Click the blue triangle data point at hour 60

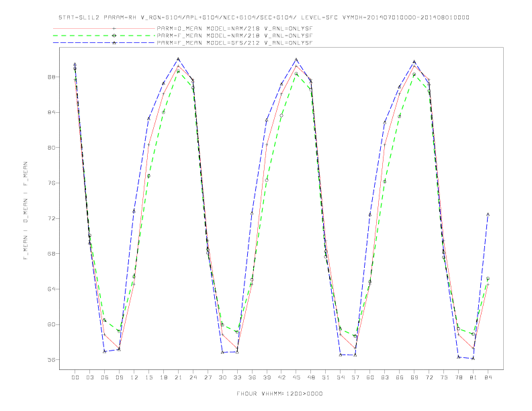370,214
